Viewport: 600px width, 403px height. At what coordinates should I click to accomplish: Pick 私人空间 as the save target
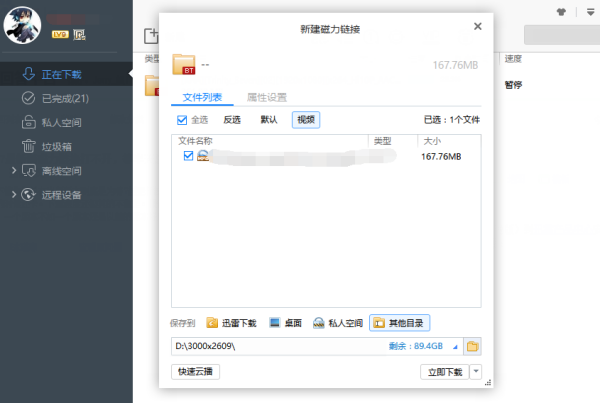[336, 323]
